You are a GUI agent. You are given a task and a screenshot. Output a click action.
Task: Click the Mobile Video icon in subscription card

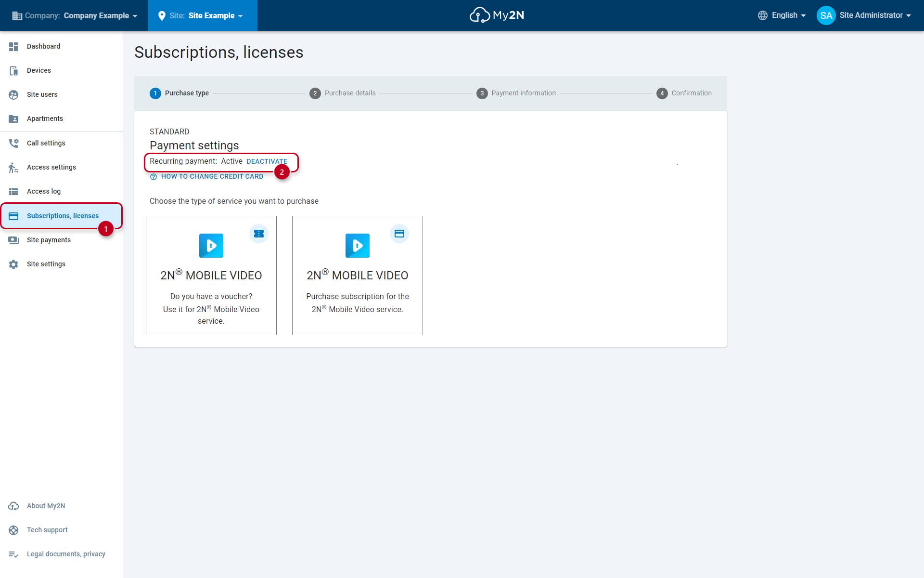[x=358, y=246]
